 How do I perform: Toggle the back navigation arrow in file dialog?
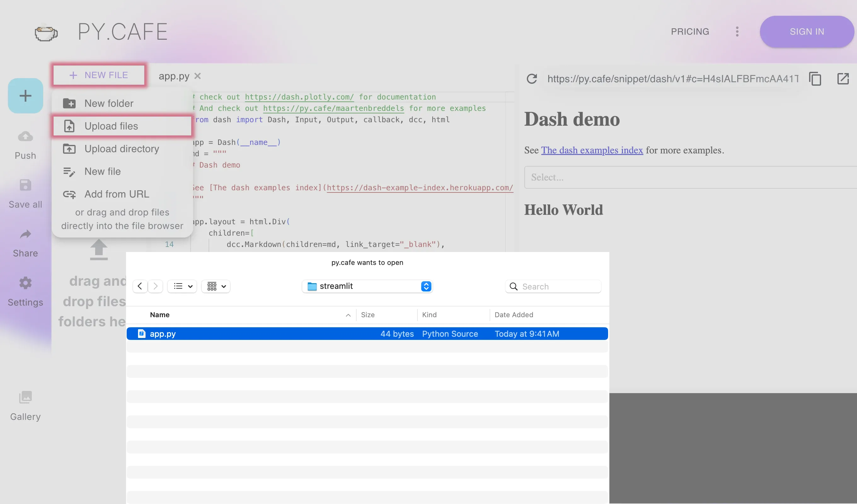[140, 286]
